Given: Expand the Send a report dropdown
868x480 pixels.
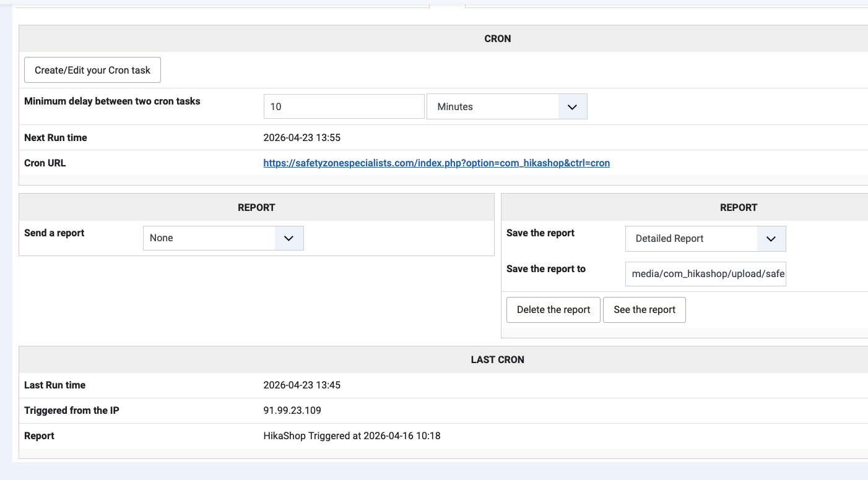Looking at the screenshot, I should (x=223, y=238).
